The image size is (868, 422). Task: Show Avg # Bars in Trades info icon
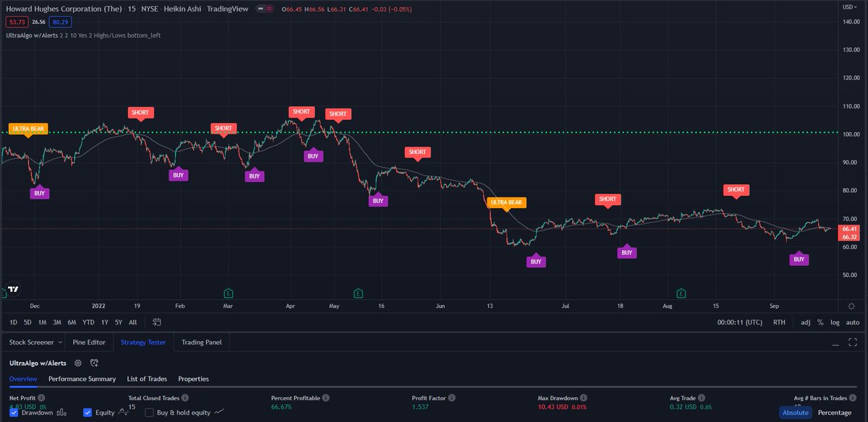pos(854,398)
